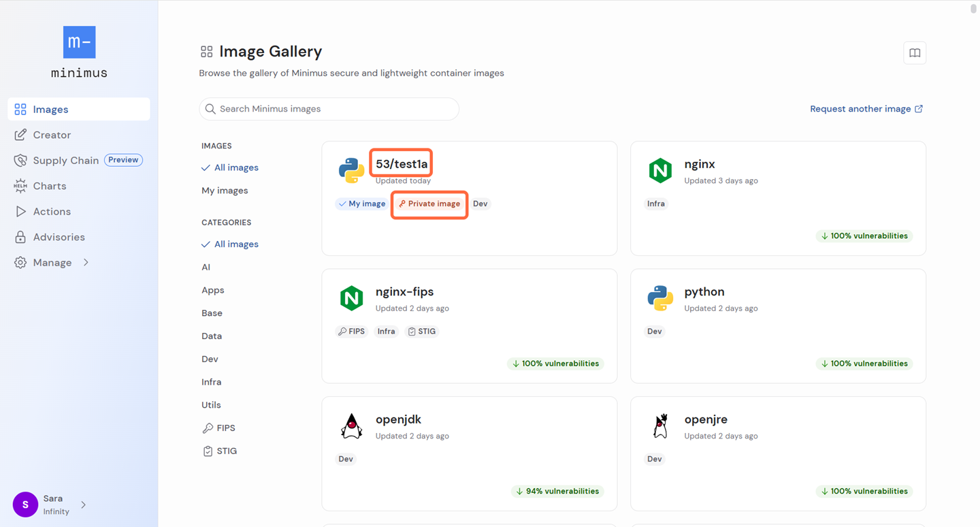The image size is (980, 527).
Task: Click the My image tag on 53/test1a
Action: (x=362, y=204)
